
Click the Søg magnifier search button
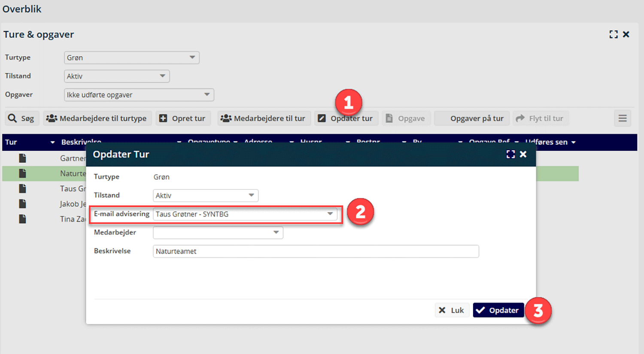pos(22,119)
